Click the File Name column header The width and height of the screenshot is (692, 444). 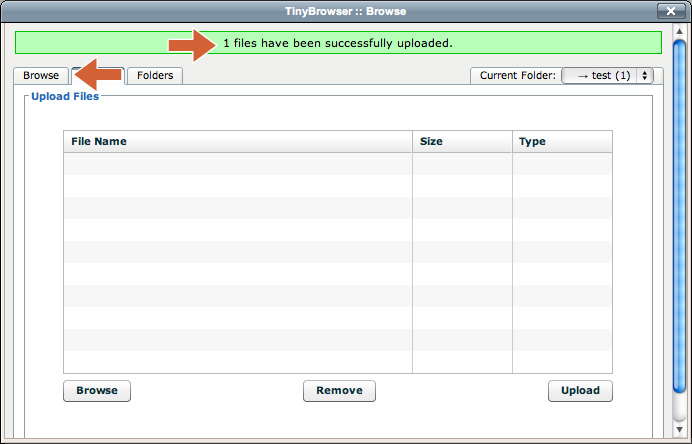pos(238,142)
